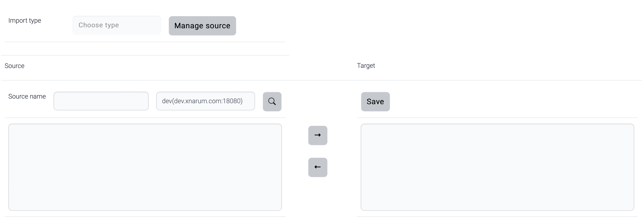Click the Source name label
Viewport: 644px width, 224px height.
pyautogui.click(x=27, y=96)
